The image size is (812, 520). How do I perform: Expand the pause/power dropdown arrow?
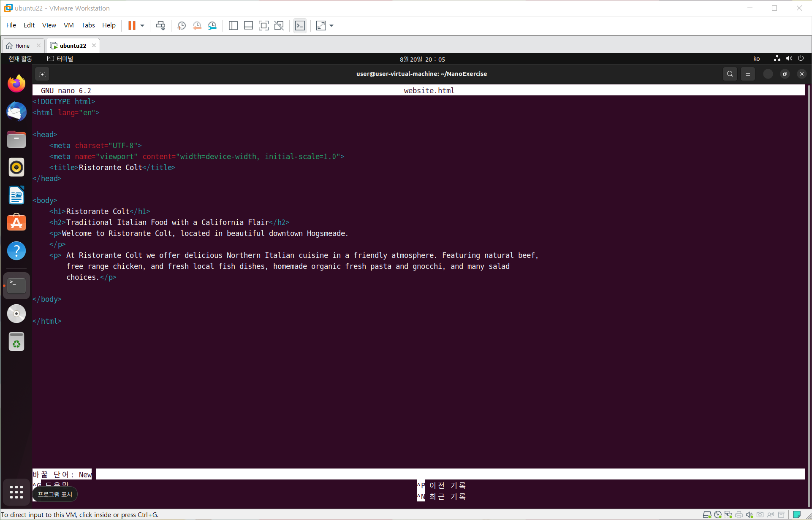click(x=142, y=26)
